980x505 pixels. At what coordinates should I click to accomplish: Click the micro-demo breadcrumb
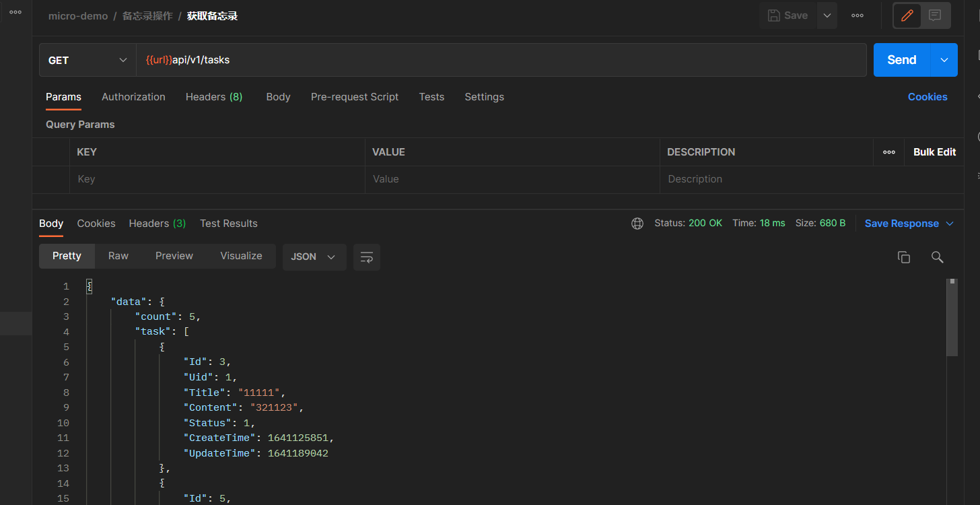78,15
